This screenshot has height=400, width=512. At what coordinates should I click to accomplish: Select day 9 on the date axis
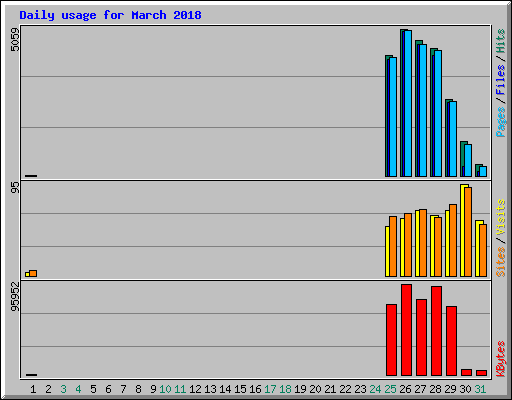[153, 389]
